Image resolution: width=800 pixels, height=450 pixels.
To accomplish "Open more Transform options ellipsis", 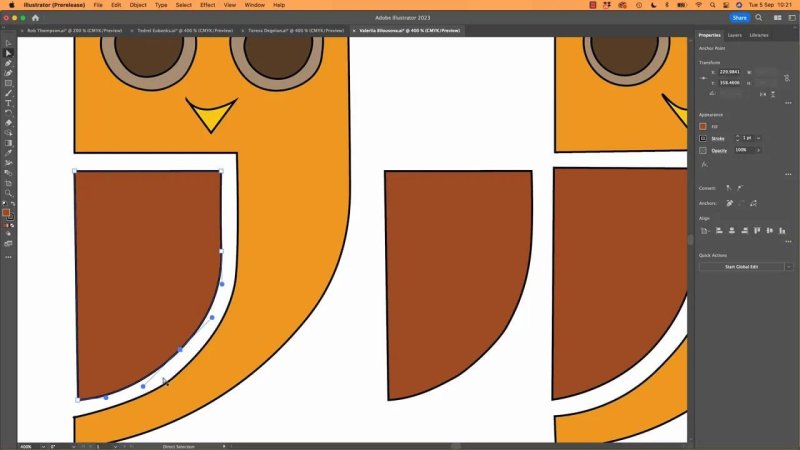I will [788, 103].
